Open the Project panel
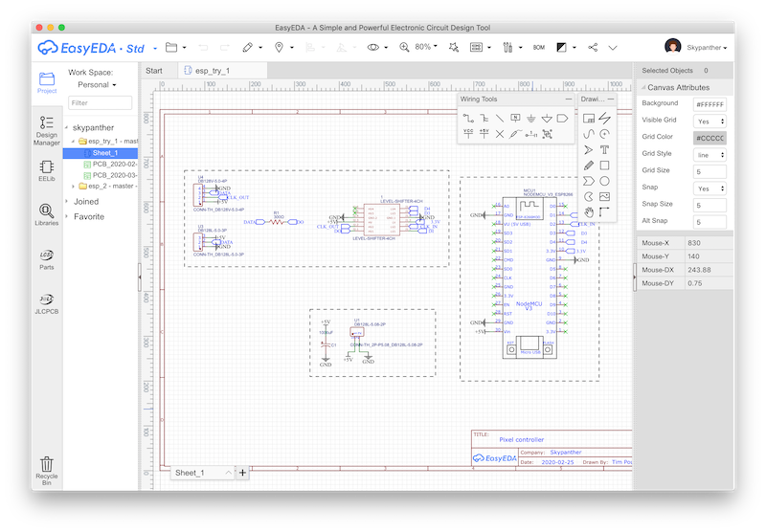The width and height of the screenshot is (766, 532). coord(47,82)
